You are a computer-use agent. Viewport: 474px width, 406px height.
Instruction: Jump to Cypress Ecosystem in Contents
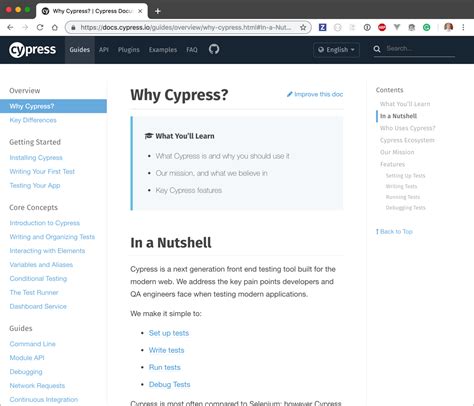(x=407, y=140)
